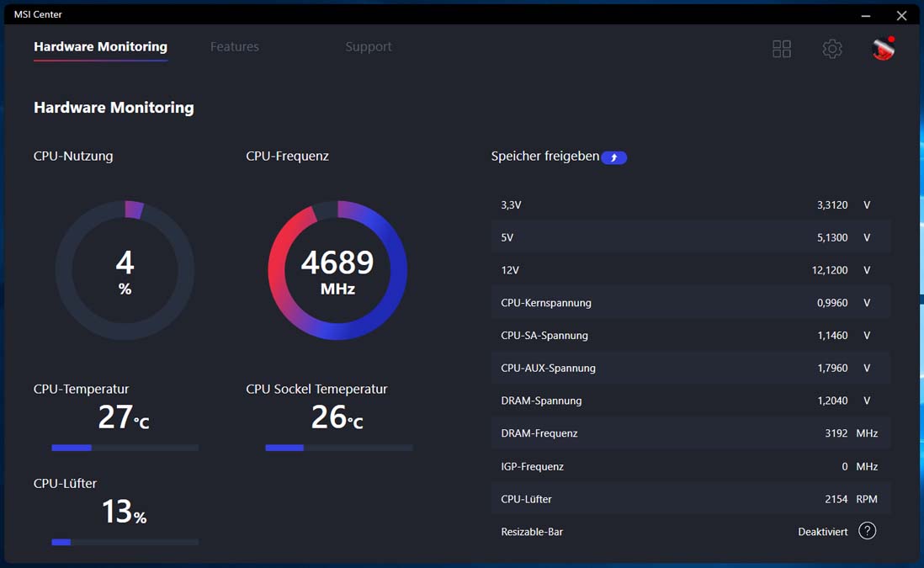The width and height of the screenshot is (924, 568).
Task: Click the CPU-Temperatur progress bar
Action: coord(125,448)
